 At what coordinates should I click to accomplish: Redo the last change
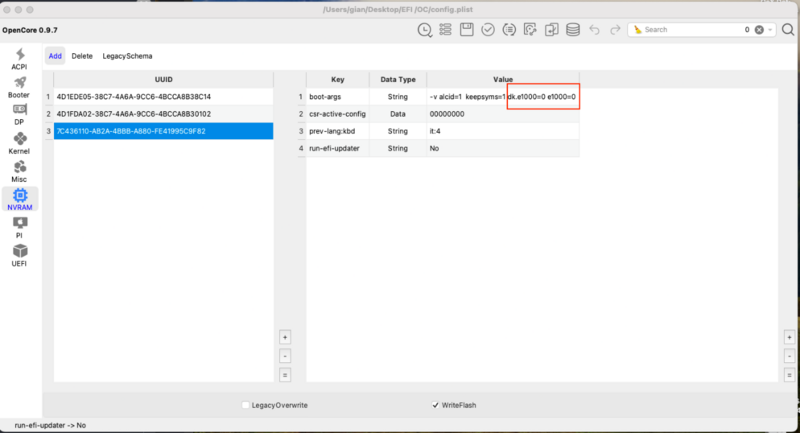click(615, 30)
